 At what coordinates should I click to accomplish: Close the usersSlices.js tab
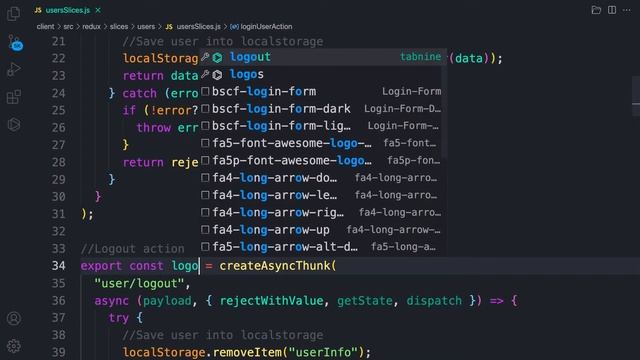[98, 10]
